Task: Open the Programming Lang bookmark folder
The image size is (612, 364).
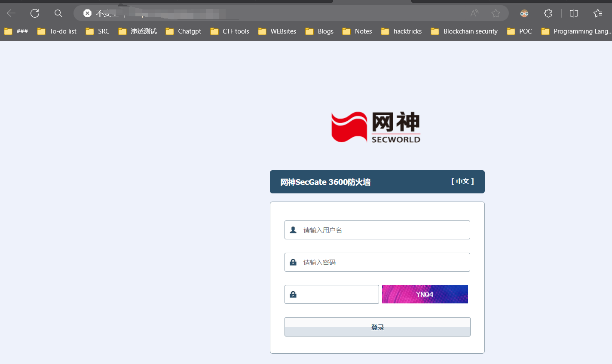Action: (x=576, y=31)
